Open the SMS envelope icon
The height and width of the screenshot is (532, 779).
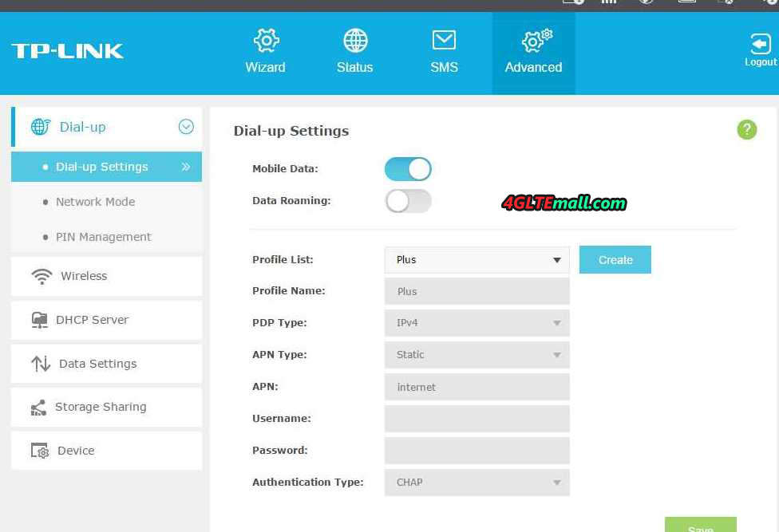coord(444,41)
